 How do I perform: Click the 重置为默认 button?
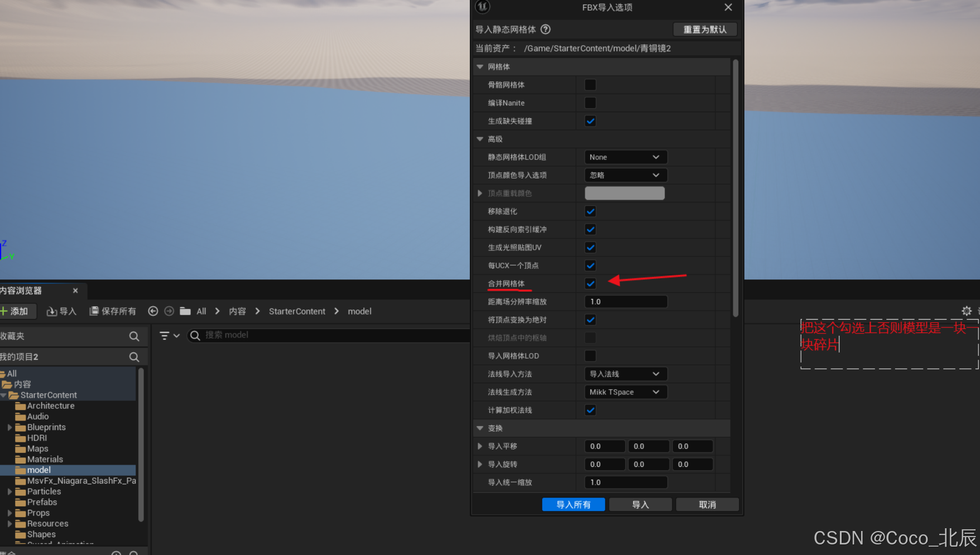[x=705, y=30]
